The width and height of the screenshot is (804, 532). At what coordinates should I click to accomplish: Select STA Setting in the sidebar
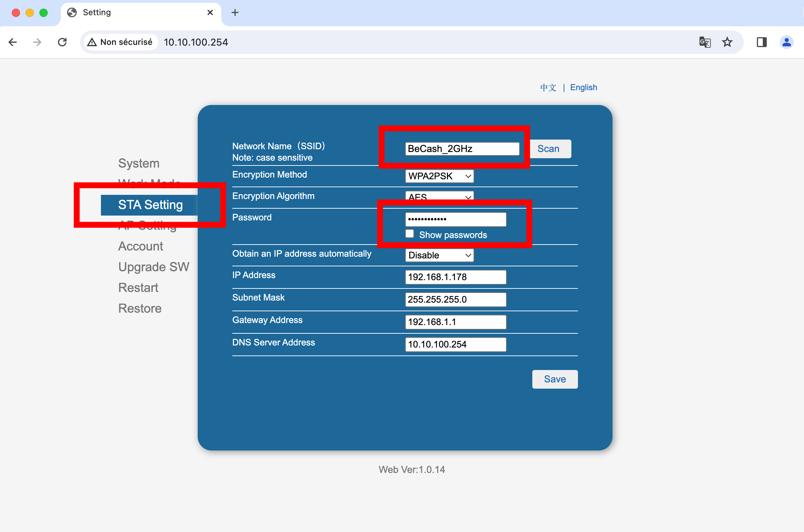pyautogui.click(x=150, y=205)
